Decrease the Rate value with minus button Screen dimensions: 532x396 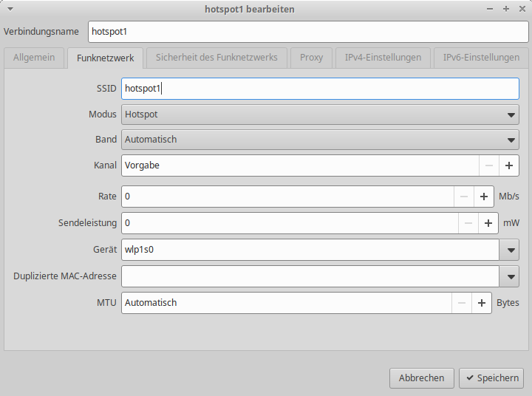[x=463, y=197]
